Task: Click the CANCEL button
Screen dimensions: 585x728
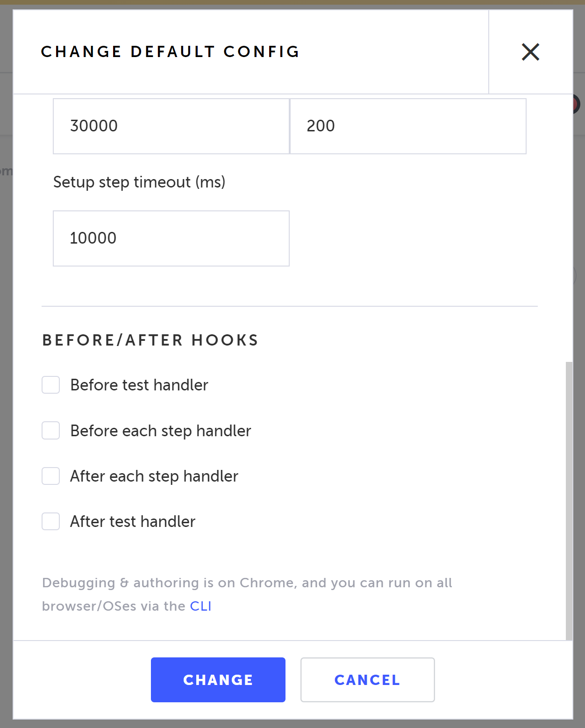Action: (367, 680)
